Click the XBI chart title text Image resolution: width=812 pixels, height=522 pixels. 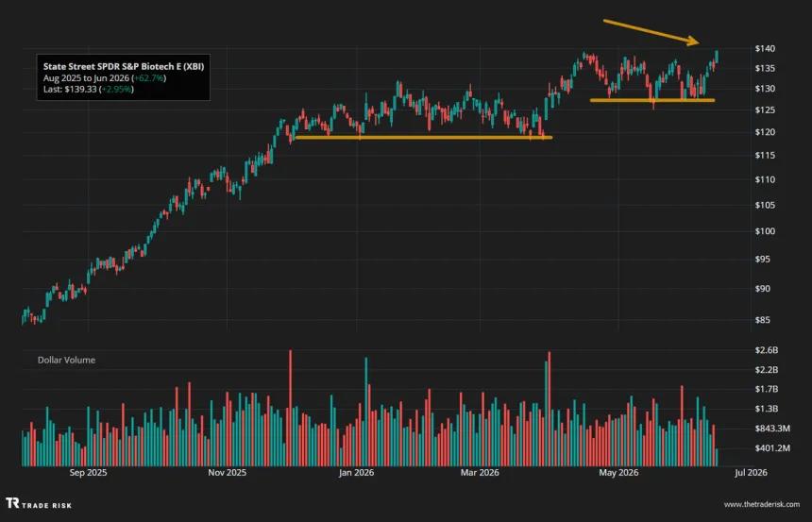point(124,66)
